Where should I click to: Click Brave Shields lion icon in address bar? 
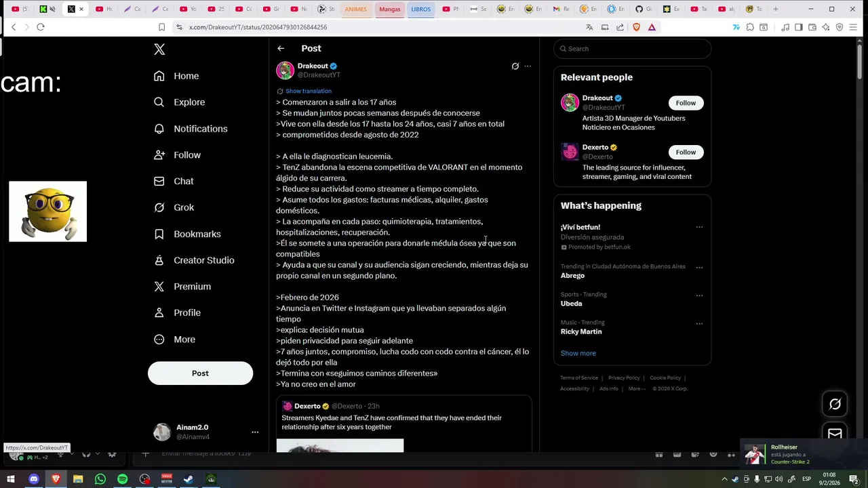coord(636,27)
